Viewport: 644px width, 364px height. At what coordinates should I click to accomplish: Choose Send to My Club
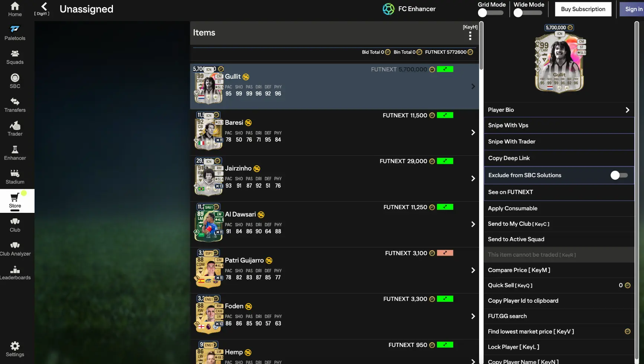click(559, 224)
